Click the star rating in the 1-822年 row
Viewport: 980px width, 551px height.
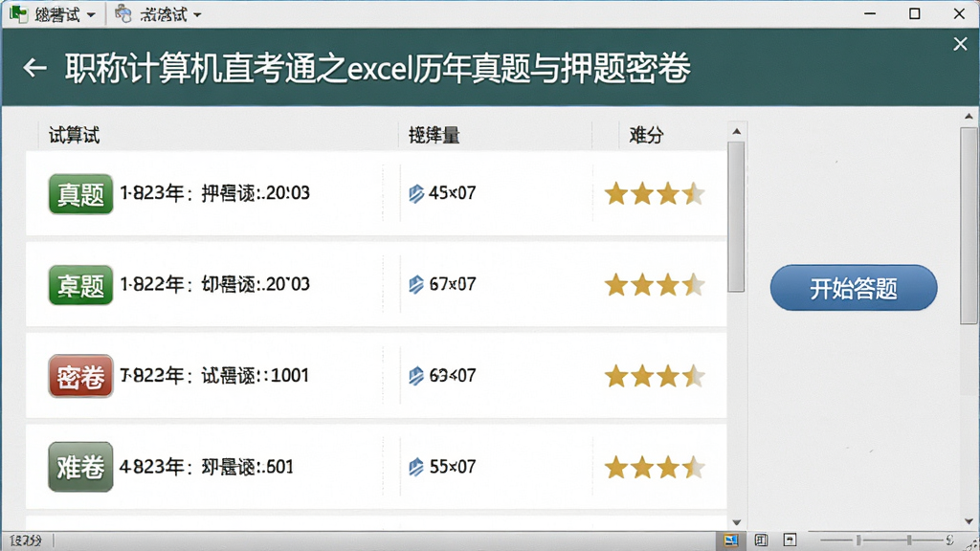(x=655, y=285)
